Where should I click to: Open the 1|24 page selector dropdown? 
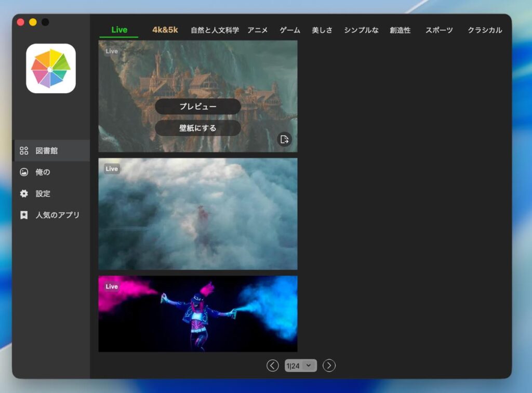pos(301,365)
